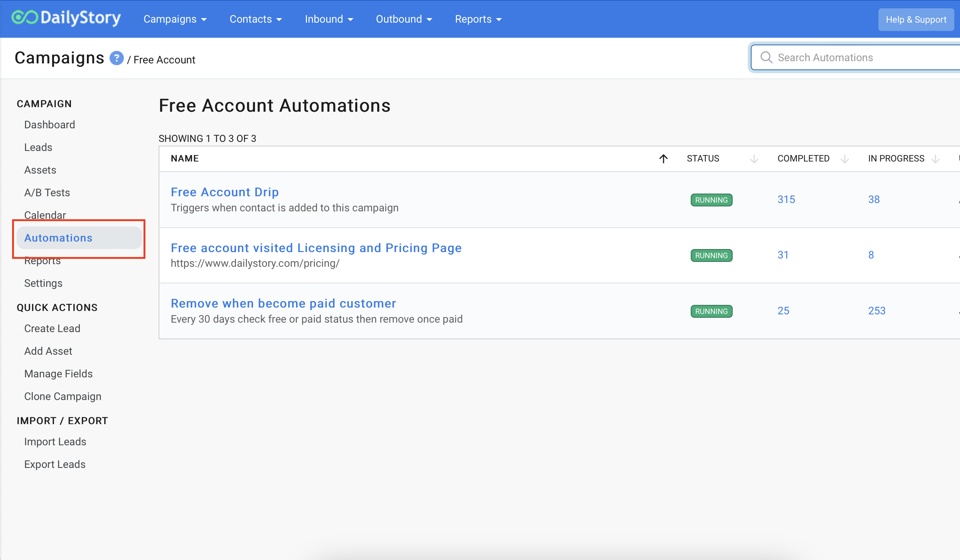Open the Outbound dropdown menu
The image size is (960, 560).
point(403,19)
